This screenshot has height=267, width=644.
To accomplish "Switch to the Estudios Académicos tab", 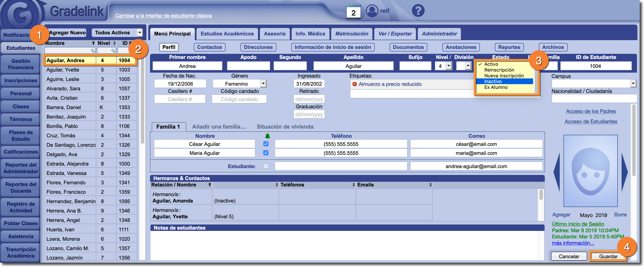I will click(x=227, y=34).
